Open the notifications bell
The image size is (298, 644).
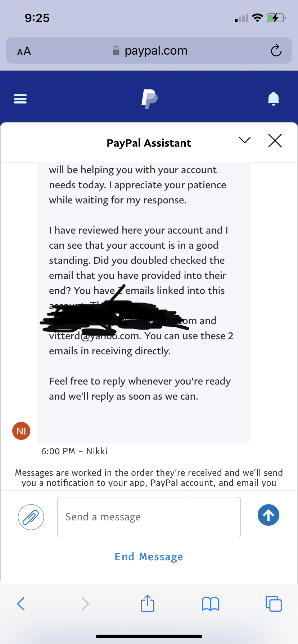coord(274,98)
